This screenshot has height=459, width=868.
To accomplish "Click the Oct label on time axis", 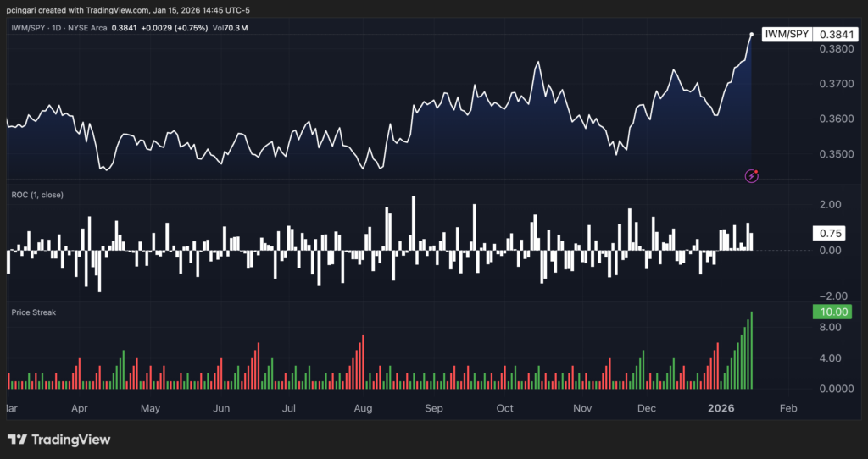I will 504,408.
